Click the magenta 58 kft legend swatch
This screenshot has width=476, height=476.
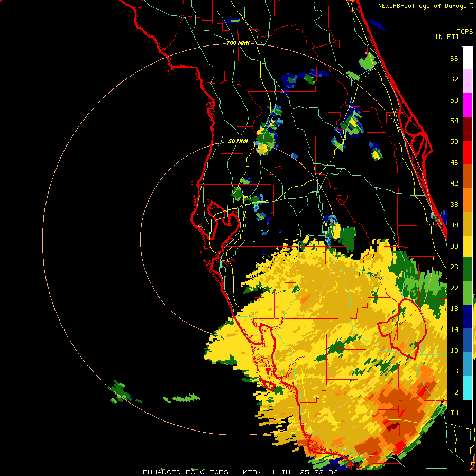click(467, 105)
